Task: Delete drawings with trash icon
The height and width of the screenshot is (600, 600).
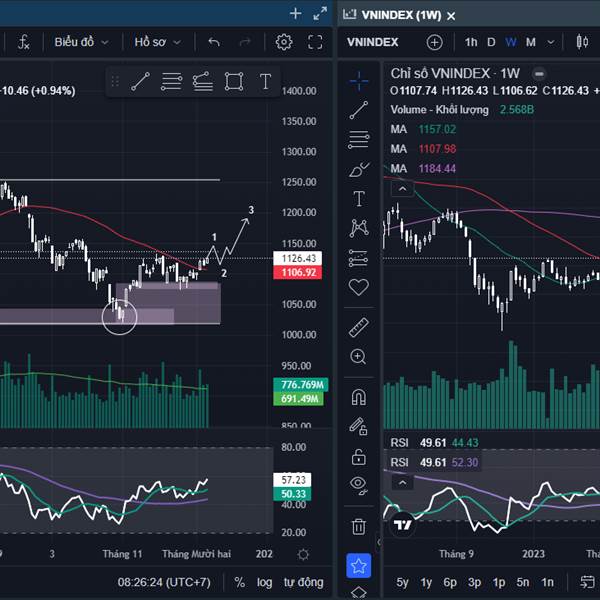Action: click(x=359, y=527)
